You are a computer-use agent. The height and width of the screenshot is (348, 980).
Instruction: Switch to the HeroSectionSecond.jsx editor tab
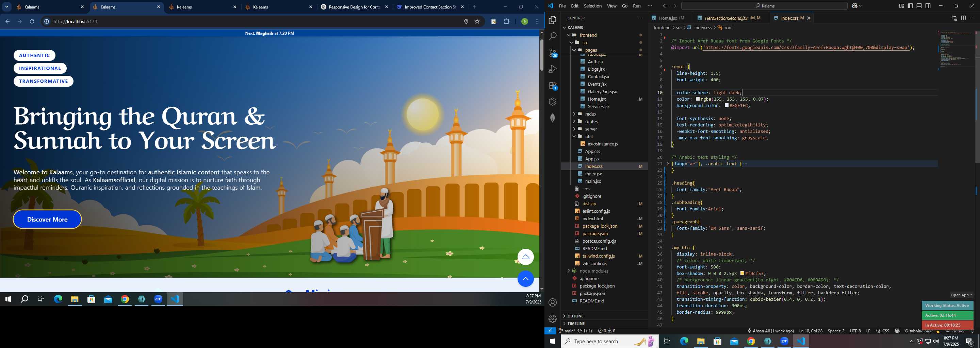732,18
